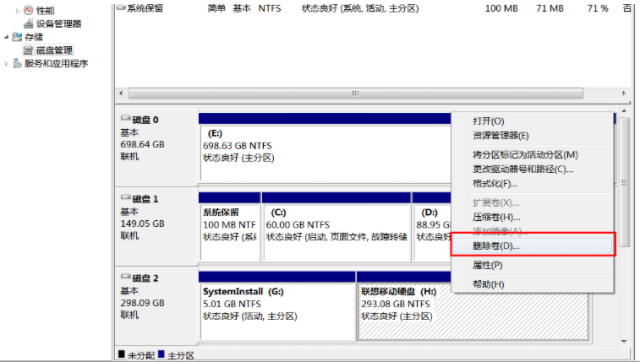Click the 性能 performance icon in tree
Screen dimensions: 641x362
(x=28, y=10)
